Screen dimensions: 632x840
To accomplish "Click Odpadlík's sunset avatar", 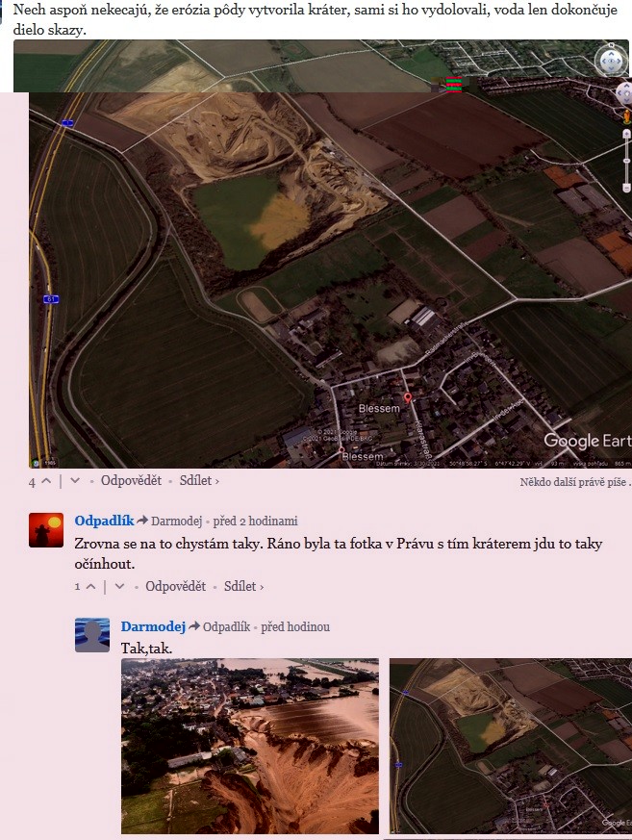I will 46,530.
